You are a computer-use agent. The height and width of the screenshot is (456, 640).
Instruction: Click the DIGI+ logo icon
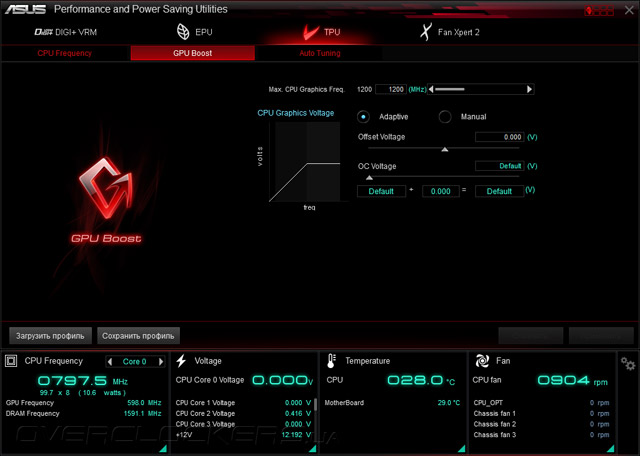tap(43, 32)
